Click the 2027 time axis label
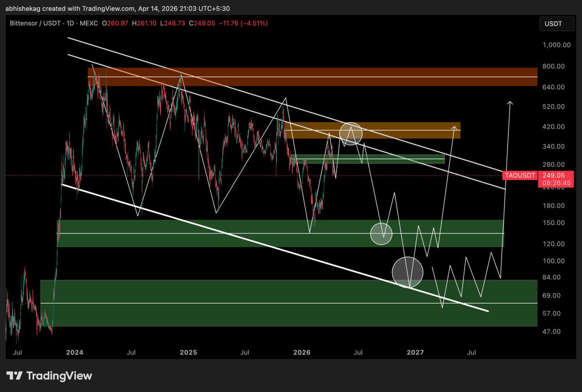The height and width of the screenshot is (392, 582). click(x=415, y=353)
